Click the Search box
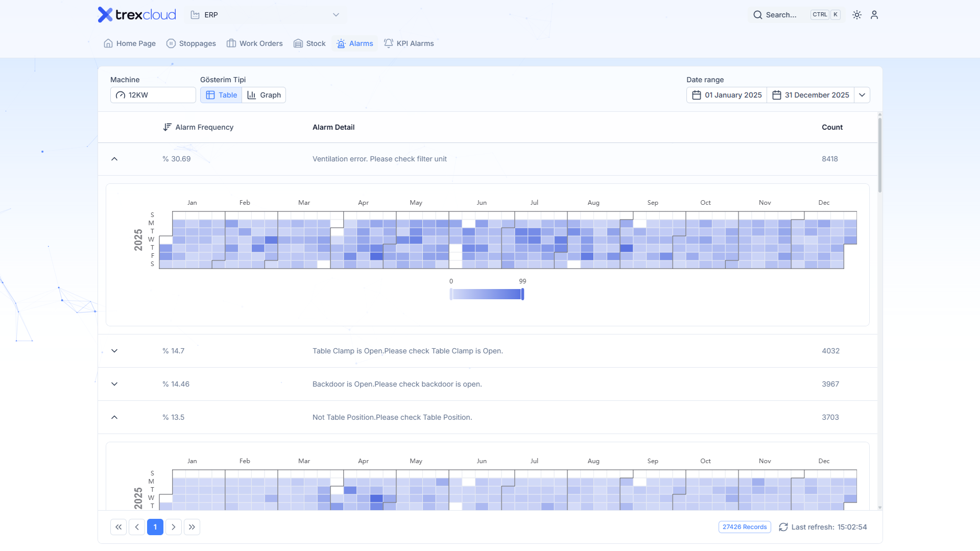The image size is (980, 551). [x=796, y=15]
